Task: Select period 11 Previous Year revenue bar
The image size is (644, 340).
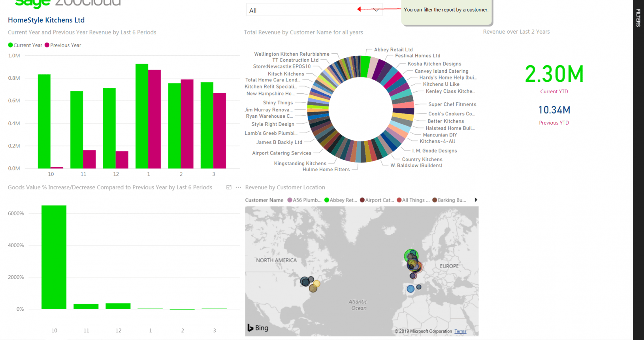Action: click(x=89, y=159)
